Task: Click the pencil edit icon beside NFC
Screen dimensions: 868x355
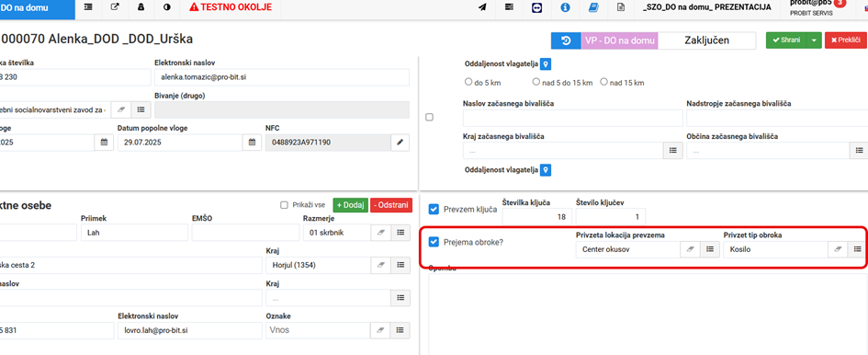Action: pos(400,143)
